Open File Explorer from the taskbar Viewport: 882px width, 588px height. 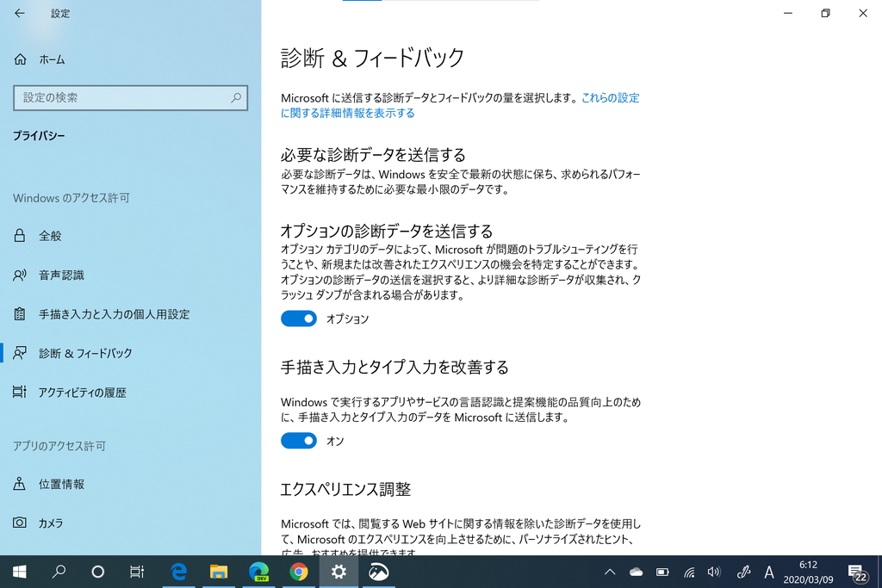pyautogui.click(x=218, y=571)
